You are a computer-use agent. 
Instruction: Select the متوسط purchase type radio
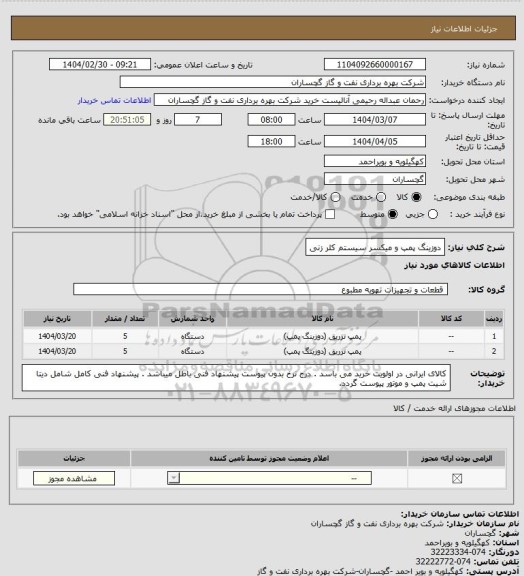click(393, 214)
